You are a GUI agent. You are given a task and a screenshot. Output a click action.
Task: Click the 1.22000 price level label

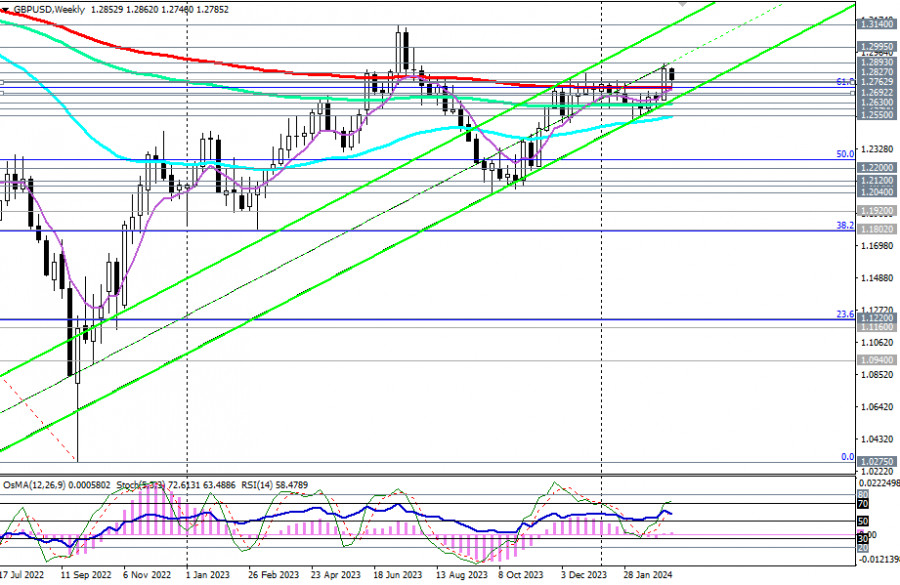click(876, 168)
